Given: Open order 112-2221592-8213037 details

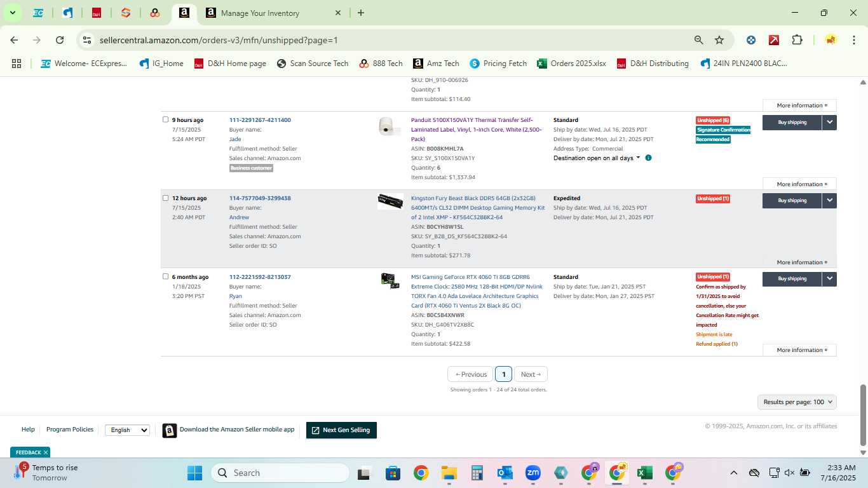Looking at the screenshot, I should click(260, 277).
